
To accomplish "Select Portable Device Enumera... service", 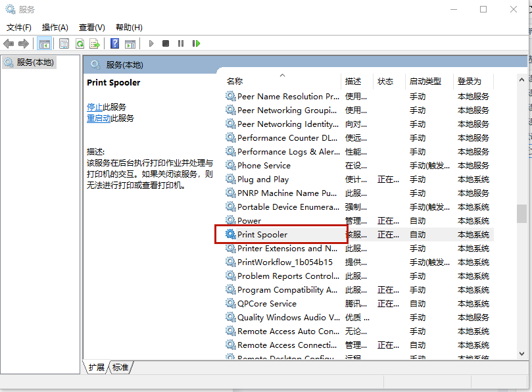I will pos(359,207).
